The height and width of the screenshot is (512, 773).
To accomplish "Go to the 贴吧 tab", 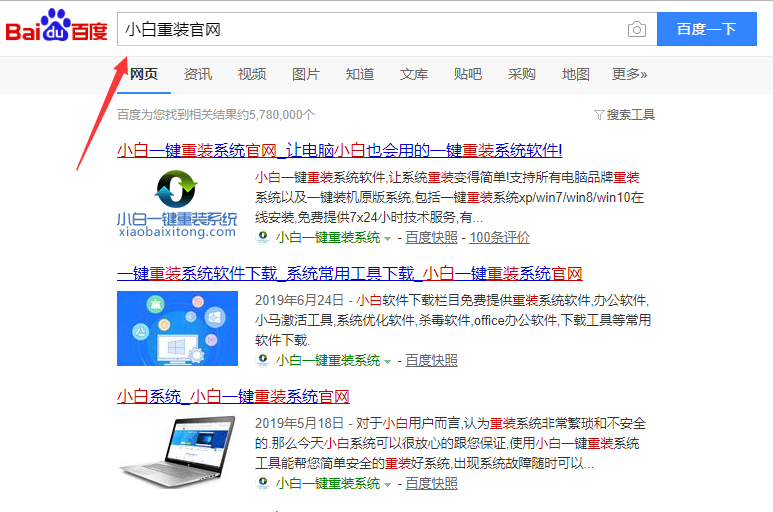I will [468, 74].
